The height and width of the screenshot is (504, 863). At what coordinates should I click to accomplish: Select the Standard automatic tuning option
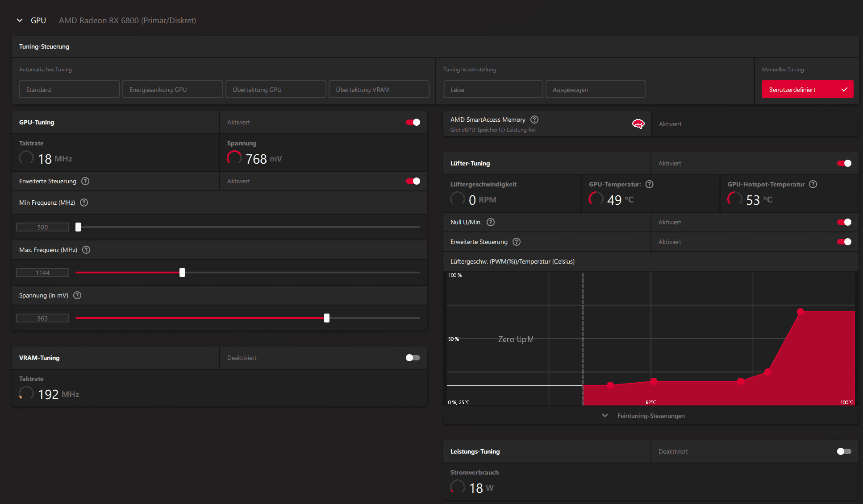[x=69, y=89]
